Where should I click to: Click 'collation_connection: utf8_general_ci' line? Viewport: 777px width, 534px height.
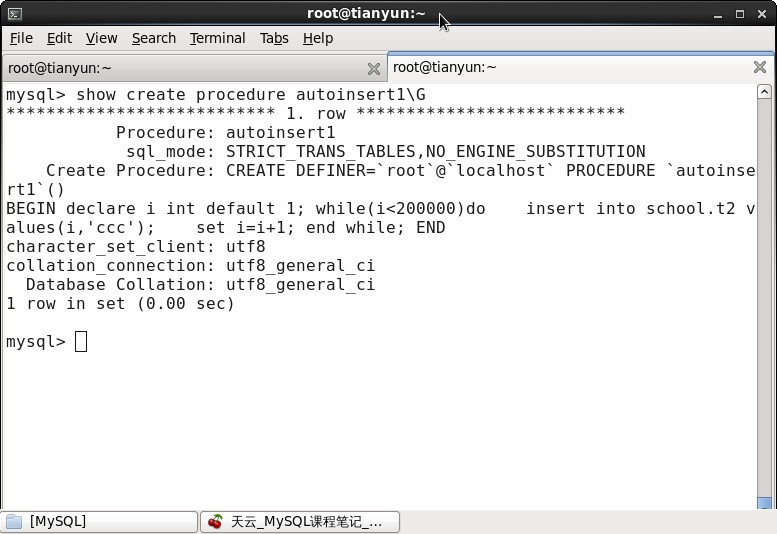(191, 266)
